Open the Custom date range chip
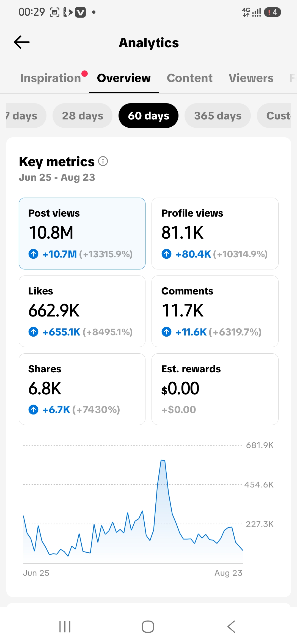 pyautogui.click(x=274, y=116)
